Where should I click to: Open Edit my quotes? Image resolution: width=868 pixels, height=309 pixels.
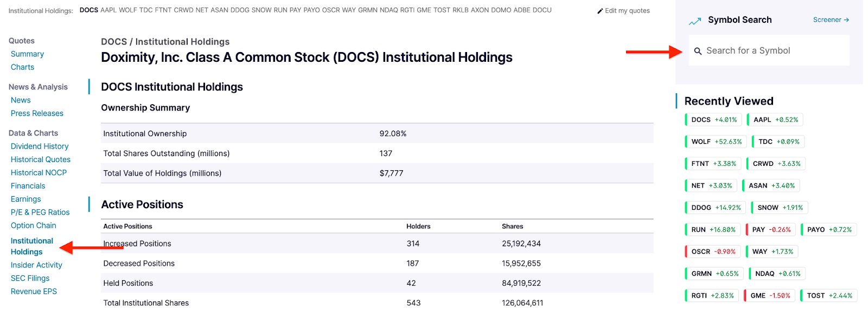tap(627, 11)
